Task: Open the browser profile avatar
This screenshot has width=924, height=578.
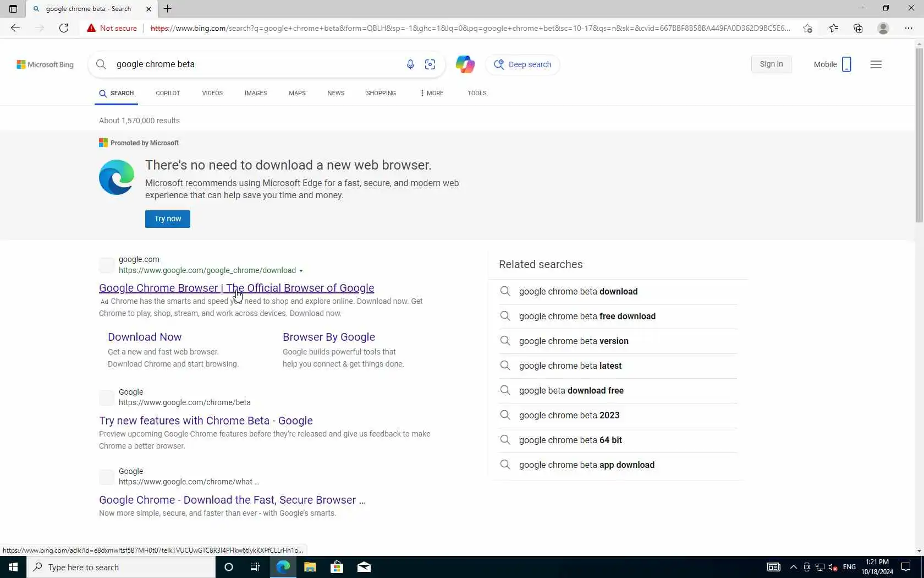Action: point(883,28)
